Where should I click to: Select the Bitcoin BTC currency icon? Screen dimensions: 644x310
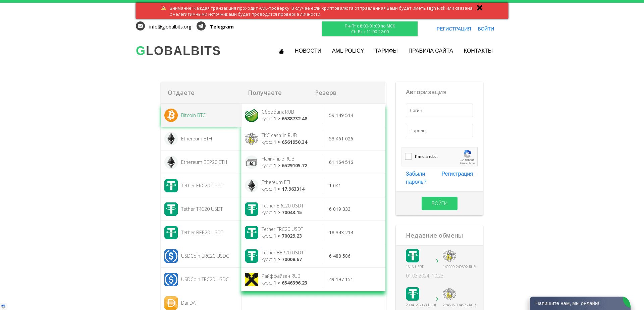pyautogui.click(x=171, y=115)
